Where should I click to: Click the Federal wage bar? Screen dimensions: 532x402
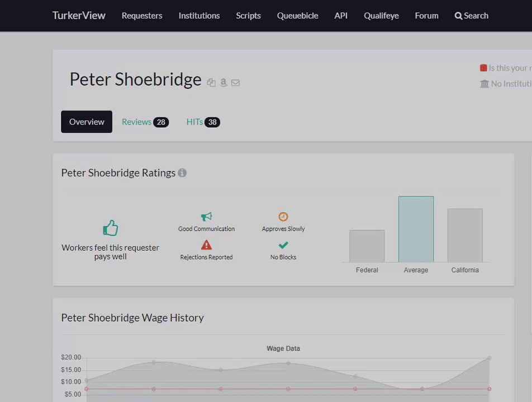(367, 246)
